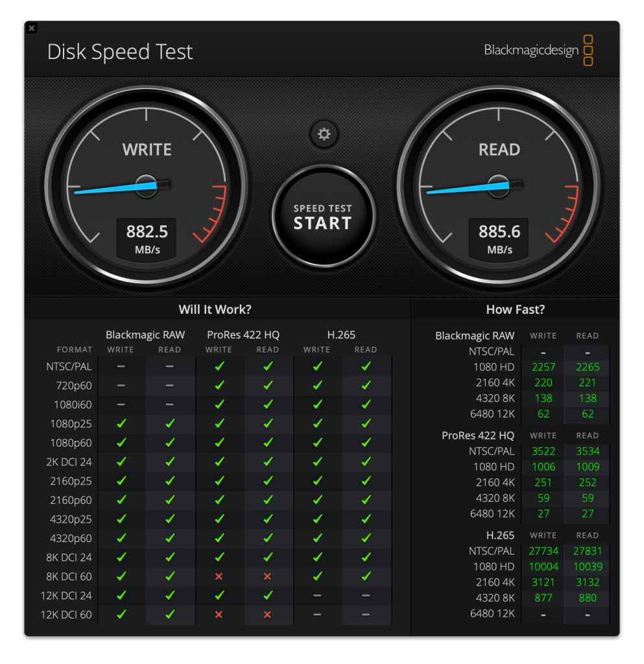644x664 pixels.
Task: Click the 3534 ProRes NTSC/PAL read value
Action: pyautogui.click(x=588, y=451)
